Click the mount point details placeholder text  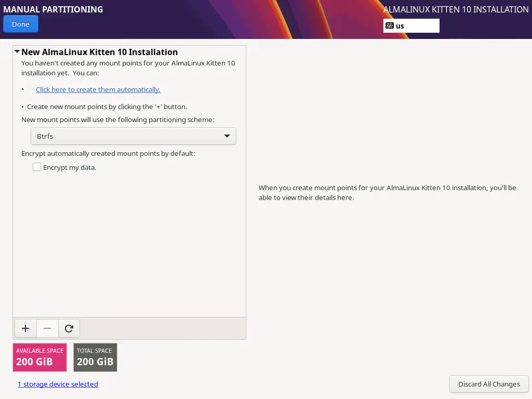pos(387,193)
